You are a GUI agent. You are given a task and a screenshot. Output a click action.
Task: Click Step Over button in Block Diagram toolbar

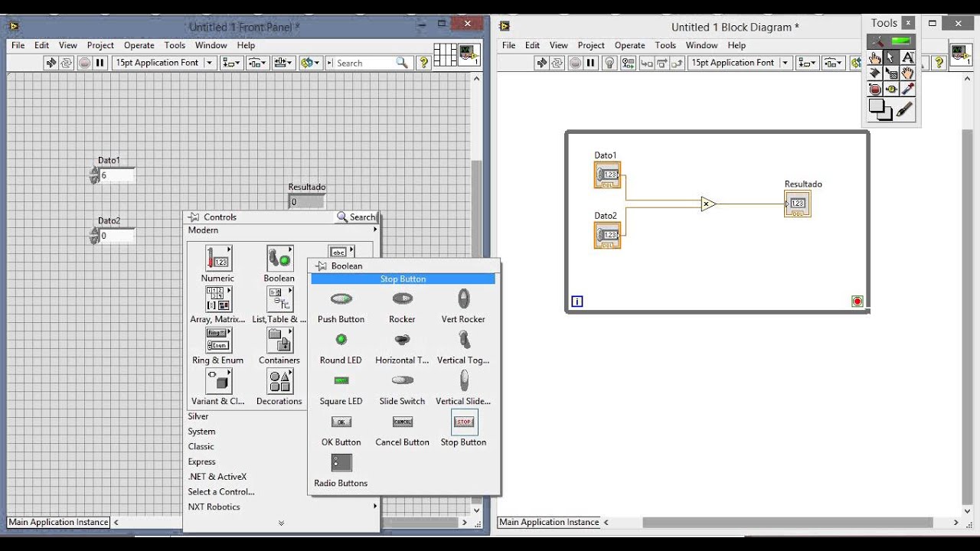point(661,63)
